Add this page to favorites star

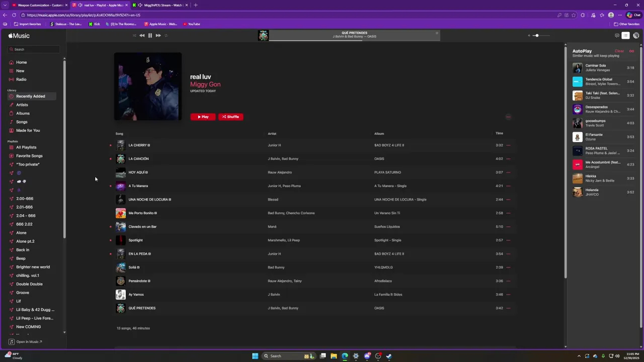click(x=574, y=15)
